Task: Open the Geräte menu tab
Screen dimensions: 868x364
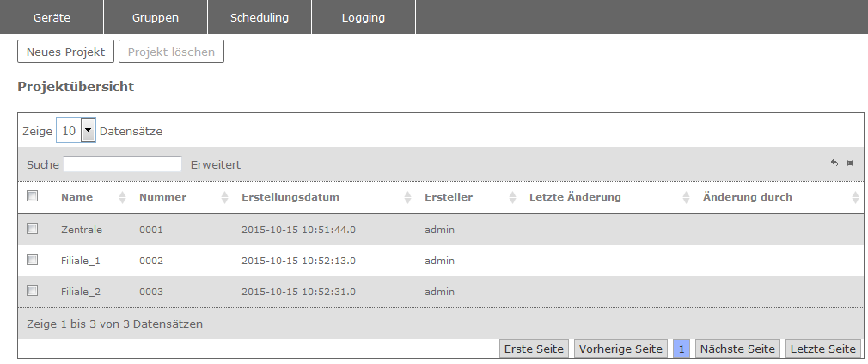Action: click(52, 17)
